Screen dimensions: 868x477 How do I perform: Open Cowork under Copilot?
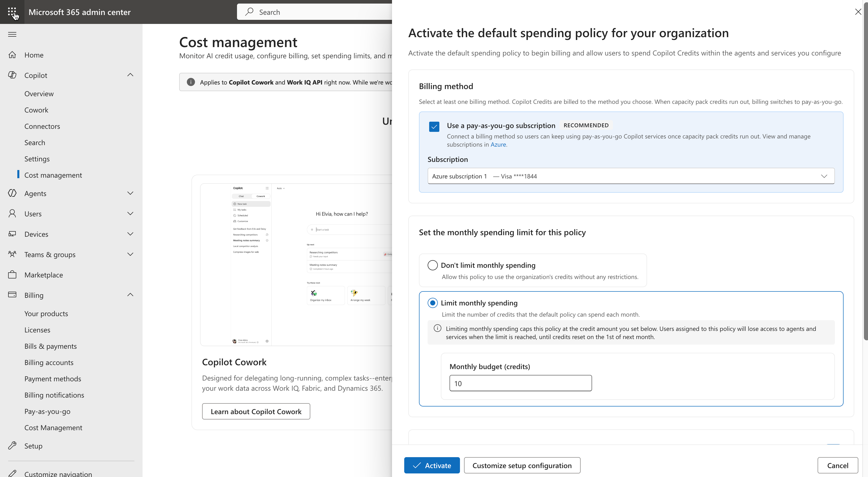point(36,110)
